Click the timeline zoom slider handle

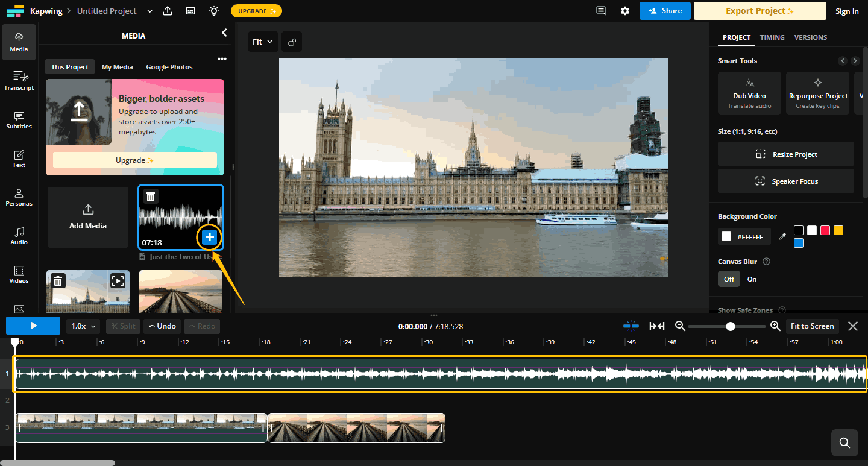tap(731, 326)
